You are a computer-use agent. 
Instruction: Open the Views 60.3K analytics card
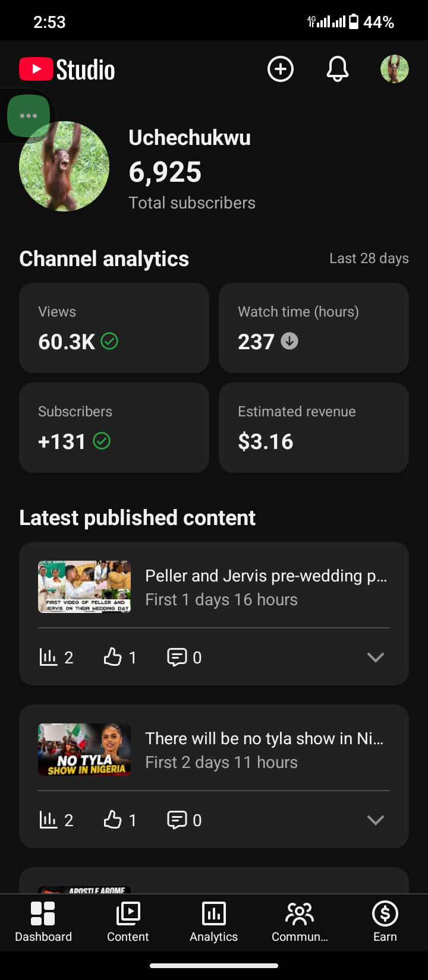point(114,328)
